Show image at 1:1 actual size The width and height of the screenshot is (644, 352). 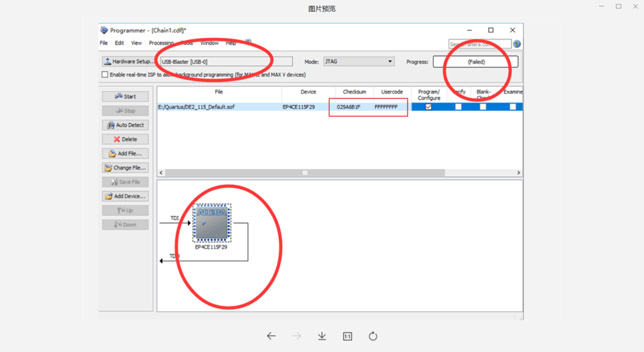[347, 336]
